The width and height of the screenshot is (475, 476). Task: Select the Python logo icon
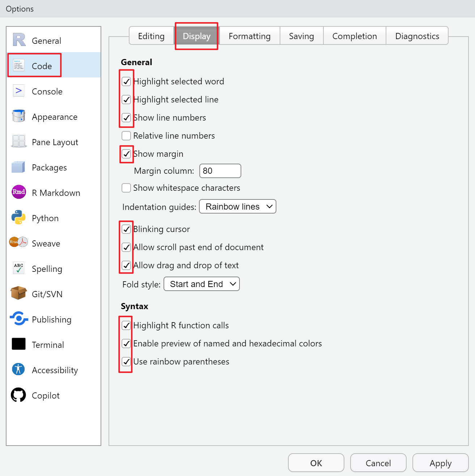point(19,218)
